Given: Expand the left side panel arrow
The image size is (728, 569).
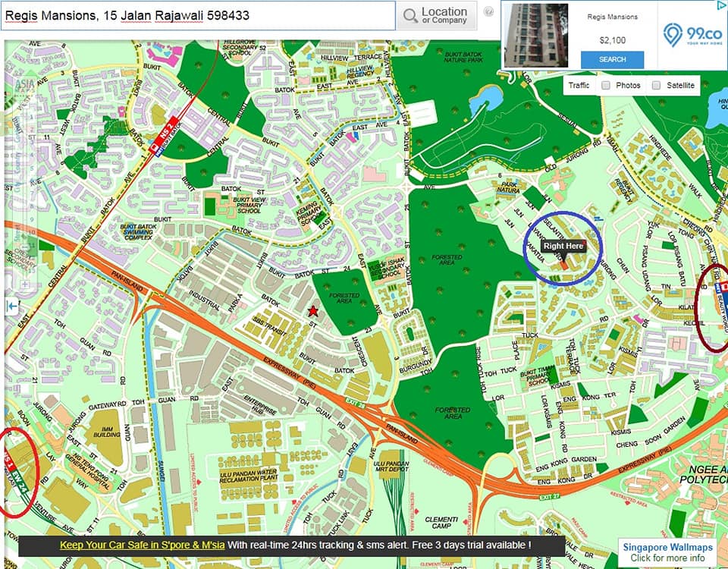Looking at the screenshot, I should (x=12, y=306).
